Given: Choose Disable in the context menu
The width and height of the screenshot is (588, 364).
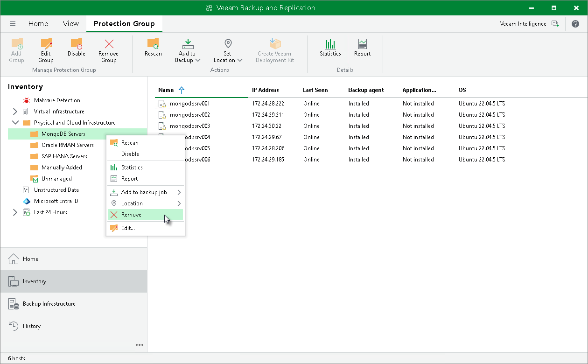Looking at the screenshot, I should [146, 154].
